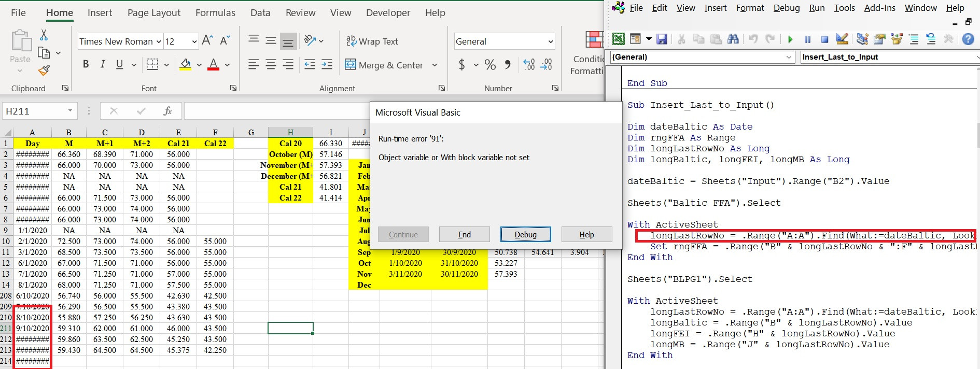Click the Accounting dollar format button
This screenshot has height=369, width=980.
click(x=461, y=64)
